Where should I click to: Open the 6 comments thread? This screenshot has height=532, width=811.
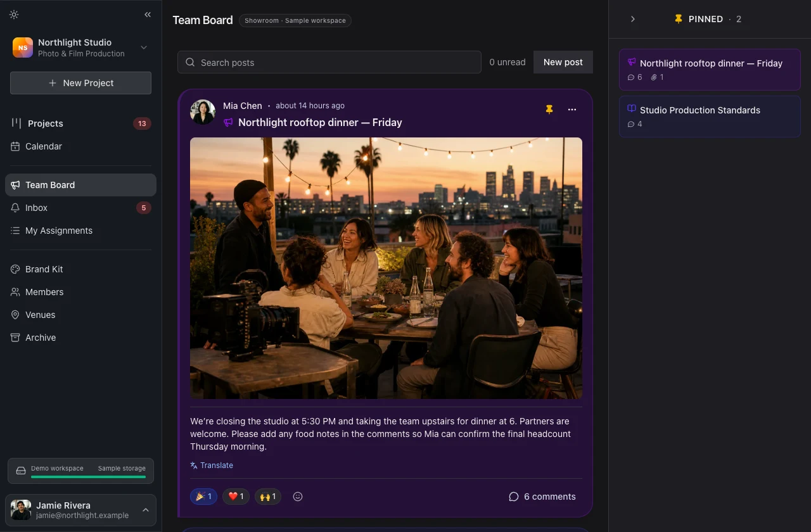point(542,497)
